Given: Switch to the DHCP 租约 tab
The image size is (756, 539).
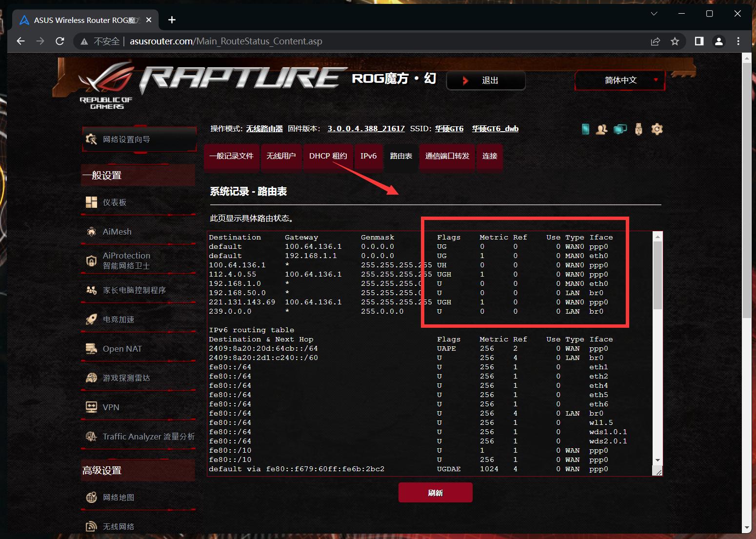Looking at the screenshot, I should coord(328,156).
